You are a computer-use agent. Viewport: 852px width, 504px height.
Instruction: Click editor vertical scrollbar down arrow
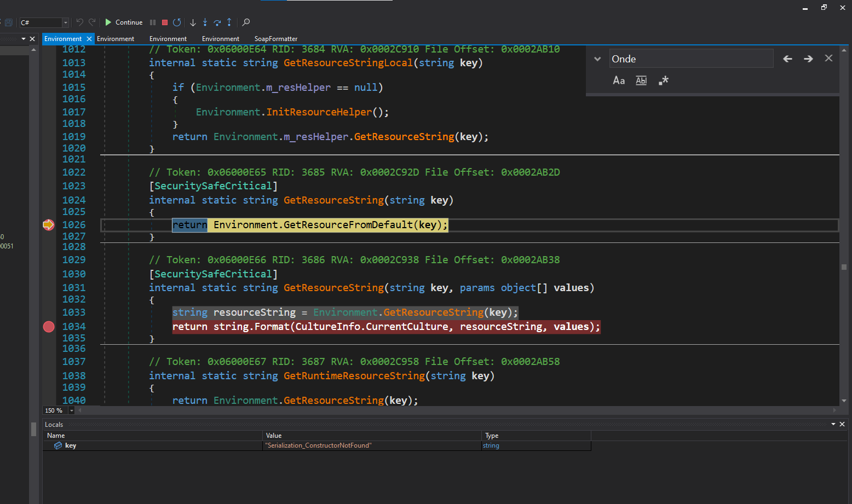click(844, 401)
